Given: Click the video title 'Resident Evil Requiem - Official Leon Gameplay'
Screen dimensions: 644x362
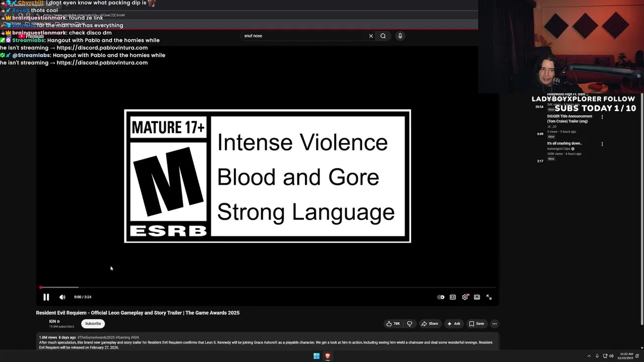Looking at the screenshot, I should pyautogui.click(x=137, y=313).
